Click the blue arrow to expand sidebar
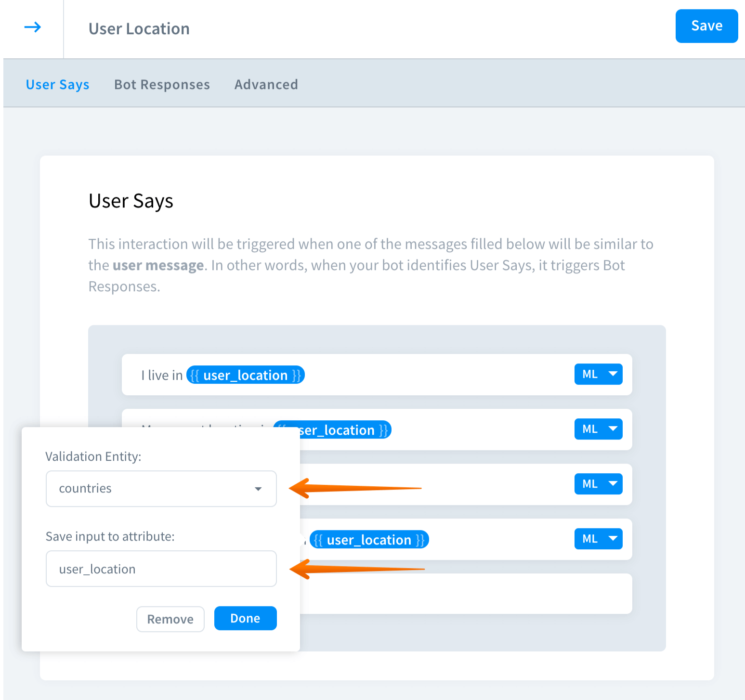This screenshot has width=745, height=700. (x=32, y=27)
